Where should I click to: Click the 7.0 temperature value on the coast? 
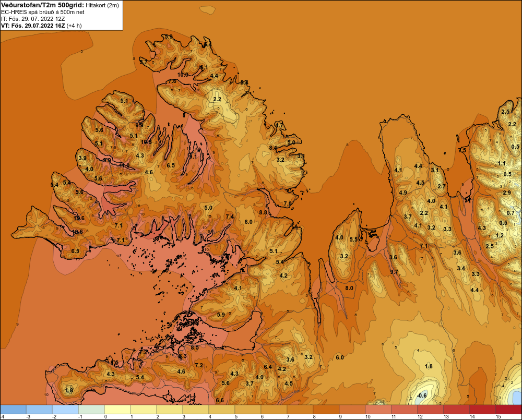pyautogui.click(x=288, y=203)
